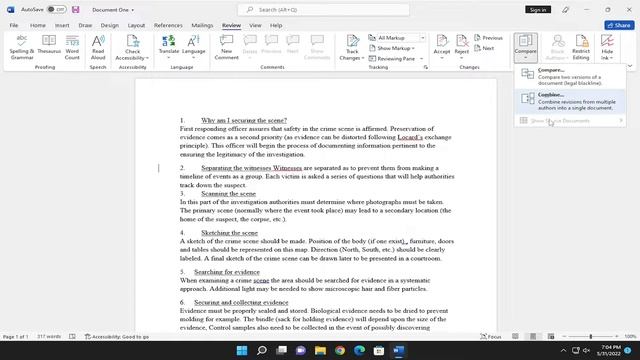
Task: Collapse the ribbon with the chevron
Action: 630,66
